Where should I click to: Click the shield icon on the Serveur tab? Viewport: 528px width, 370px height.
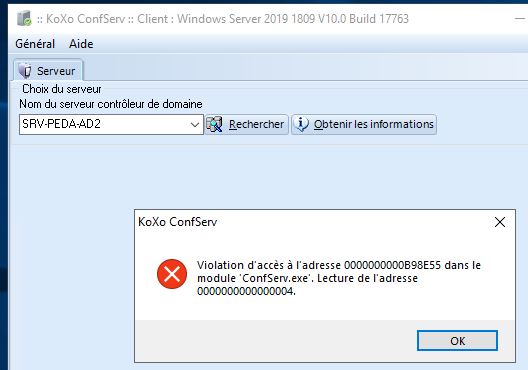[25, 71]
